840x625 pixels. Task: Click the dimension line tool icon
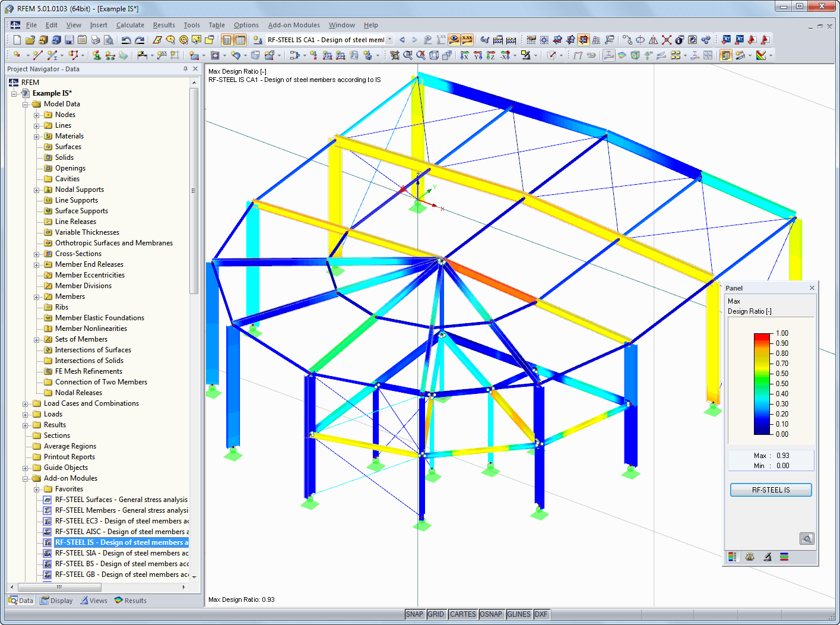(x=142, y=55)
